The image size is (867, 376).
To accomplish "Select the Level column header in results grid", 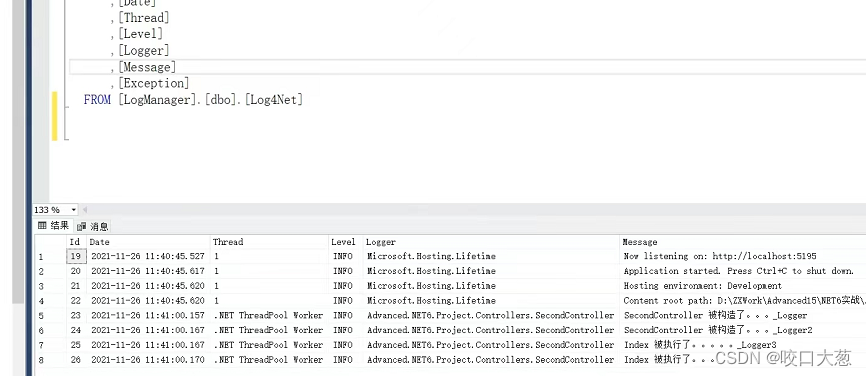I will click(x=346, y=242).
